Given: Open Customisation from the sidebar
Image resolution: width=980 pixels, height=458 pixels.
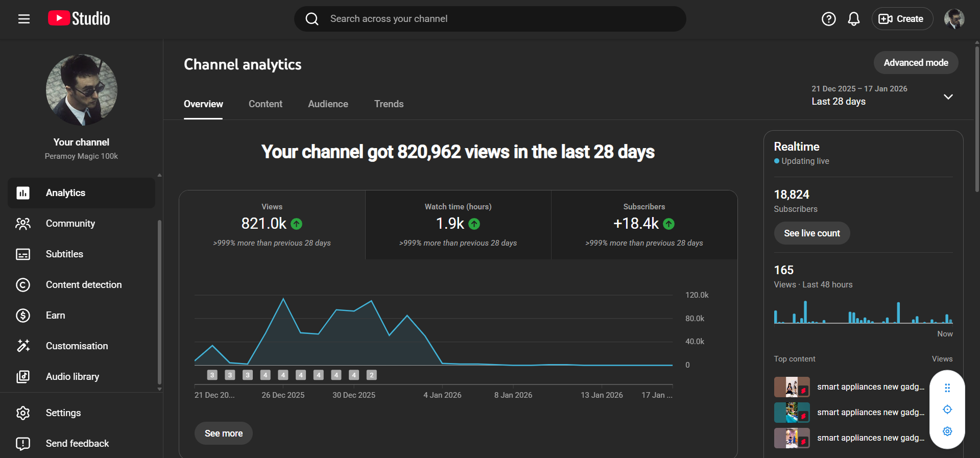Looking at the screenshot, I should [77, 346].
